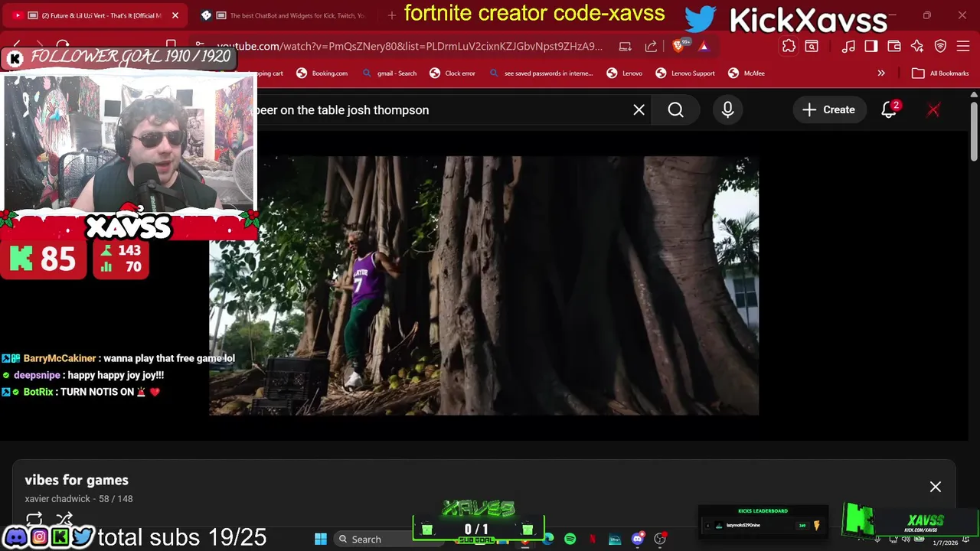Open a new browser tab with plus

pyautogui.click(x=392, y=15)
